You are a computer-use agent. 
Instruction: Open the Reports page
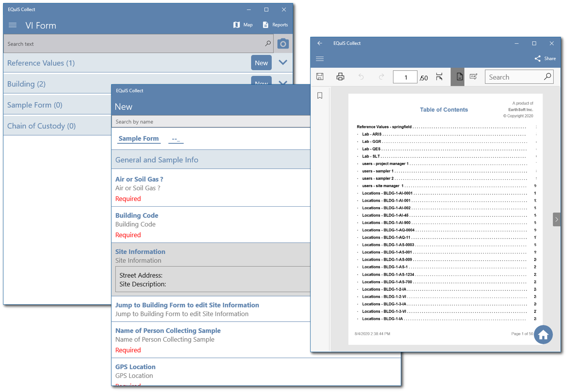(275, 25)
